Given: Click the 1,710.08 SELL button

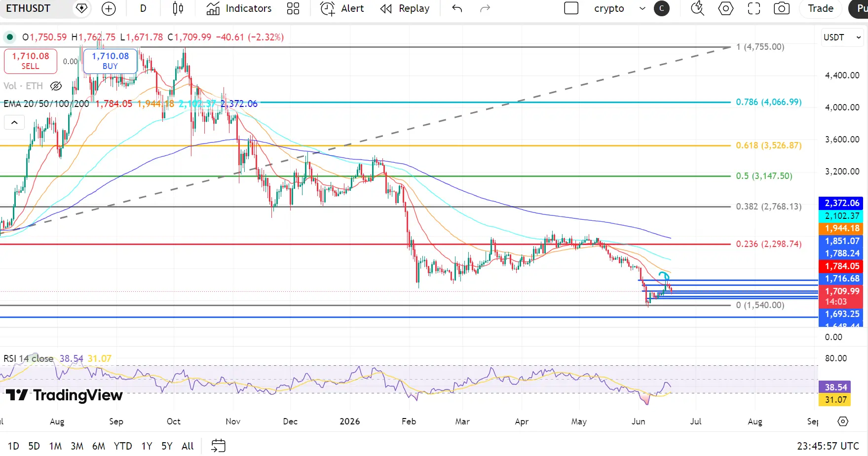Looking at the screenshot, I should tap(31, 61).
